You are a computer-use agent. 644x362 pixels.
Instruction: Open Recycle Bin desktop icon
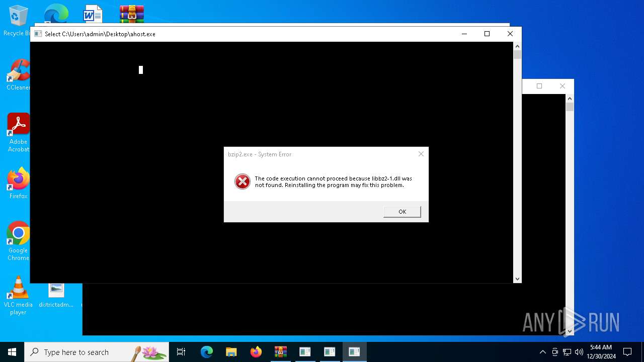tap(18, 21)
